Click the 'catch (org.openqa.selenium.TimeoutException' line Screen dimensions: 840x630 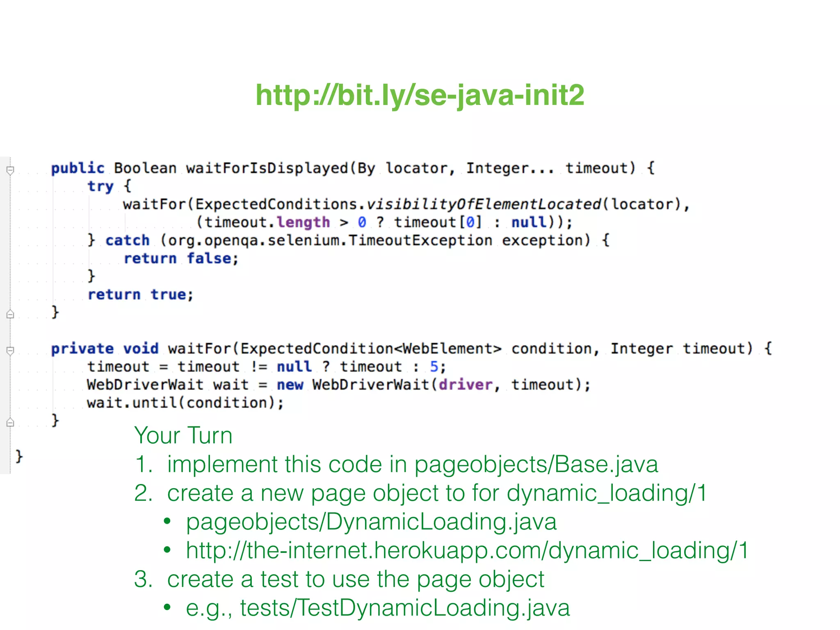[349, 241]
